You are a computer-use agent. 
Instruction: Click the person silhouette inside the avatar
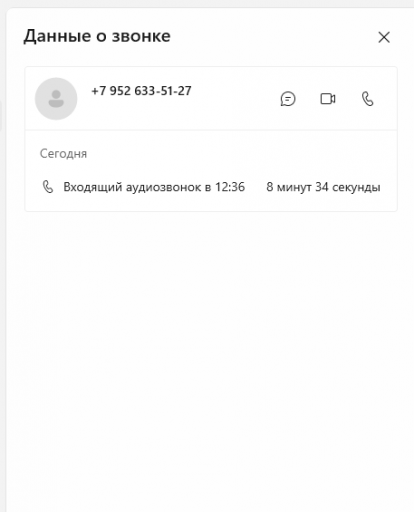click(x=56, y=99)
